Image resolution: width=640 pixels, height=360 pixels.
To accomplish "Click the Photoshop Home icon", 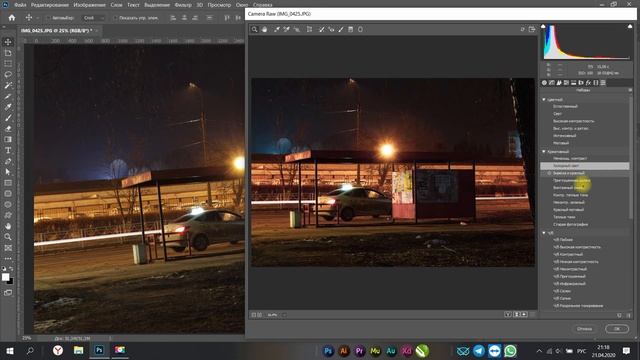I will [12, 18].
